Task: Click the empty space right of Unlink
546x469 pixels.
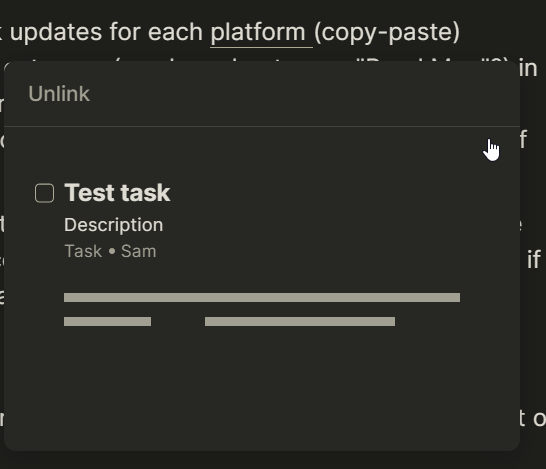Action: coord(303,94)
